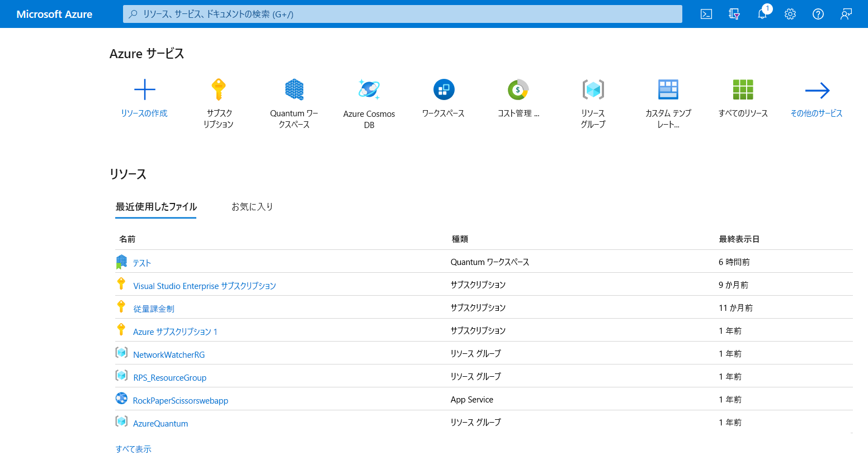868x464 pixels.
Task: Click the App Service icon beside RockPaperScissorswebapp
Action: point(121,398)
